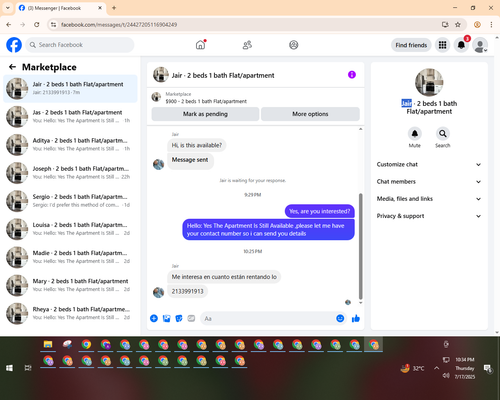Choose a GIF from the composer
This screenshot has height=400, width=500.
point(191,318)
